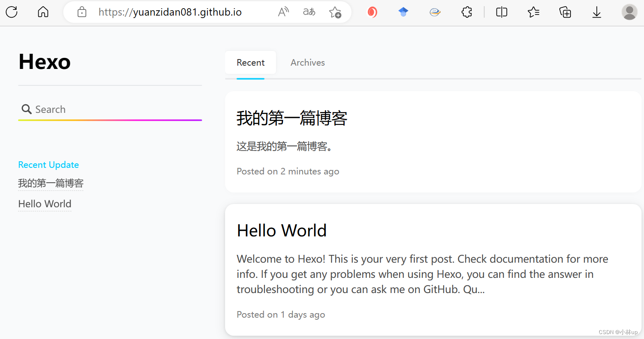
Task: Start Read aloud from the address bar
Action: pyautogui.click(x=283, y=12)
